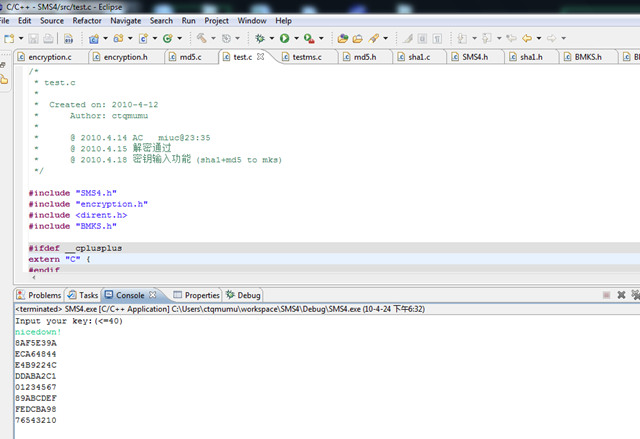Click the Build hammer icon
The image size is (640, 439).
pos(202,38)
